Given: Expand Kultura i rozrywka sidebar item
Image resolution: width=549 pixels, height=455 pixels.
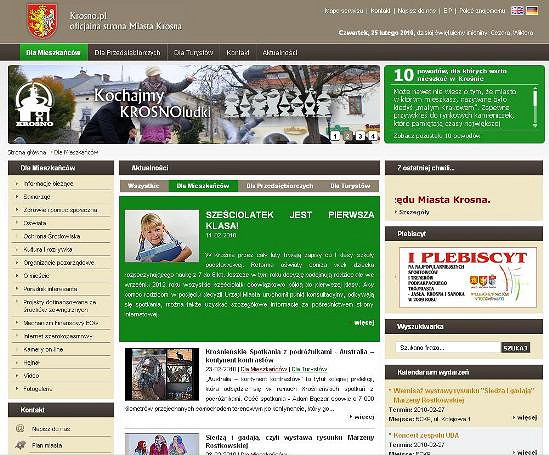Looking at the screenshot, I should (x=48, y=250).
